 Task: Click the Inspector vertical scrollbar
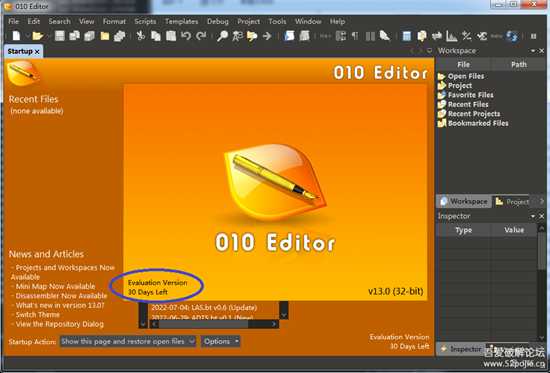coord(542,282)
